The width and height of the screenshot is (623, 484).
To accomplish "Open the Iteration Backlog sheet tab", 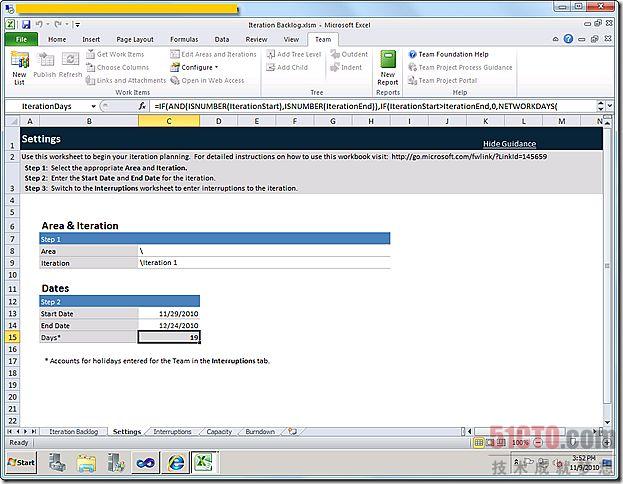I will pos(74,432).
